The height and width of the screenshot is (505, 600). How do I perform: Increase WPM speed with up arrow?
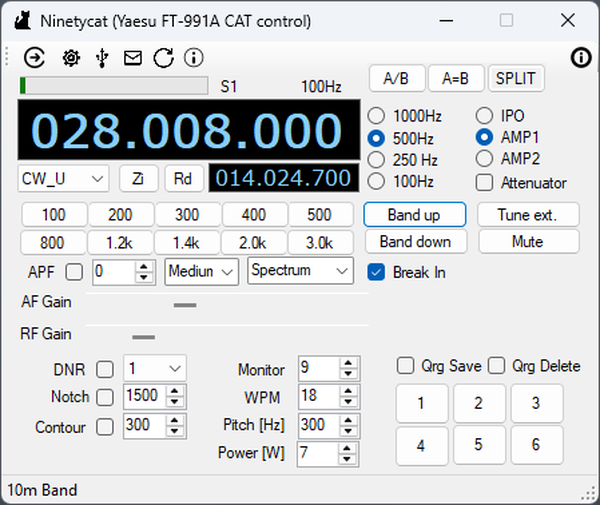(348, 391)
